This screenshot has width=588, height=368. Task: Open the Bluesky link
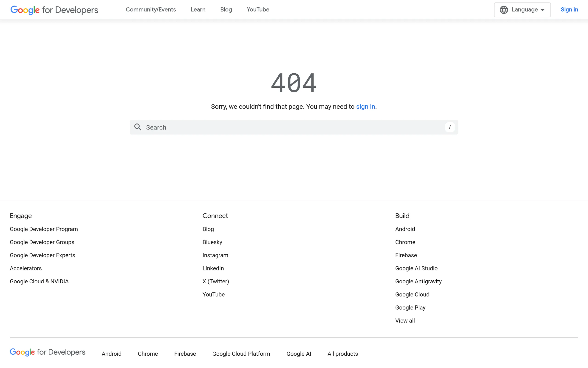212,242
